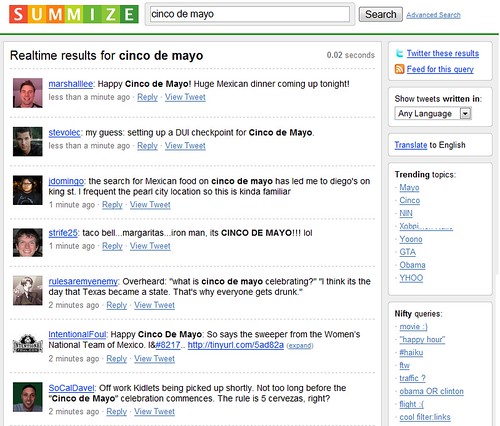500x426 pixels.
Task: View Tweet from strife25
Action: [150, 246]
